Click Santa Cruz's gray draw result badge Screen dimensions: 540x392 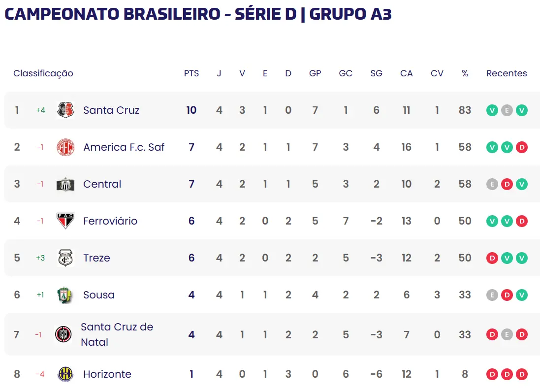tap(507, 110)
